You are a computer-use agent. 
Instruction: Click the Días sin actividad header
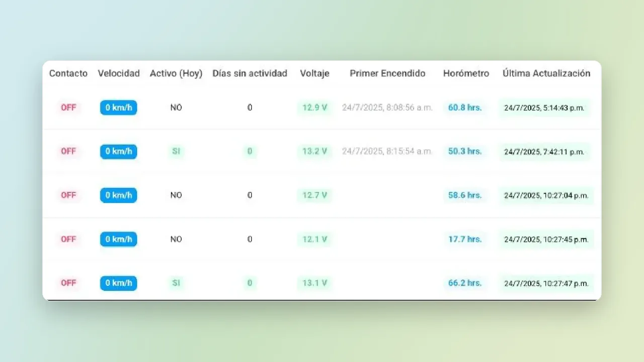coord(250,73)
